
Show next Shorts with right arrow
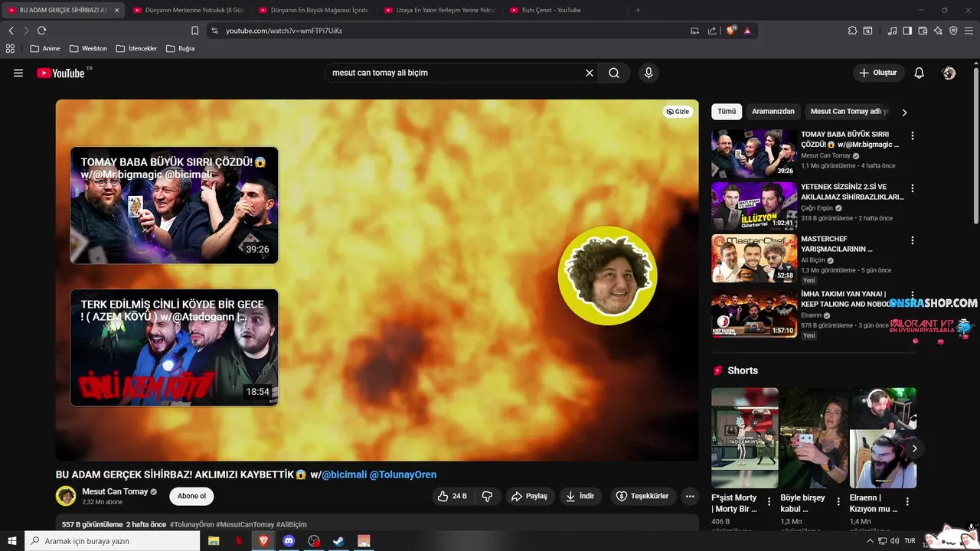(914, 448)
